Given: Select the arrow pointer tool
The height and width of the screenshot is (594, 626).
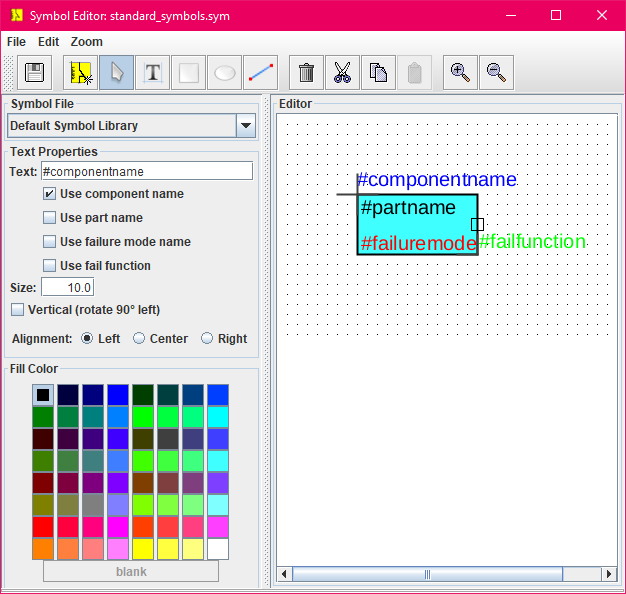Looking at the screenshot, I should point(116,73).
